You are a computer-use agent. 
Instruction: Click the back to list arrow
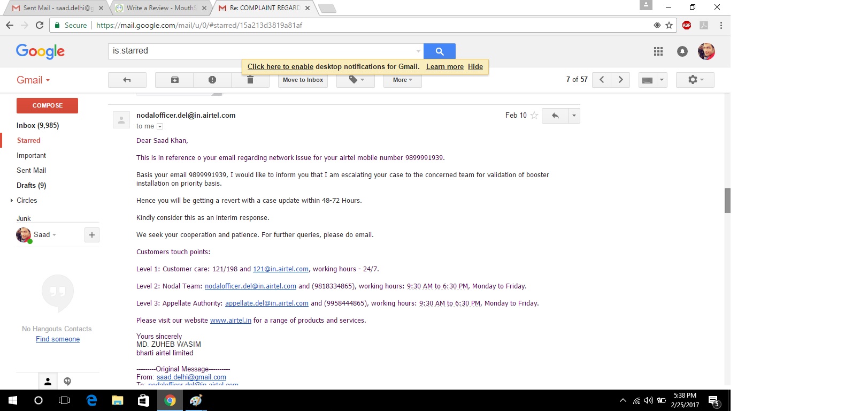pos(127,80)
